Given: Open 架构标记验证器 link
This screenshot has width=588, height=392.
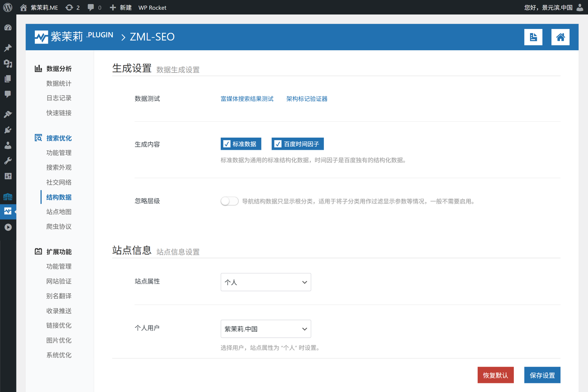Looking at the screenshot, I should tap(307, 99).
